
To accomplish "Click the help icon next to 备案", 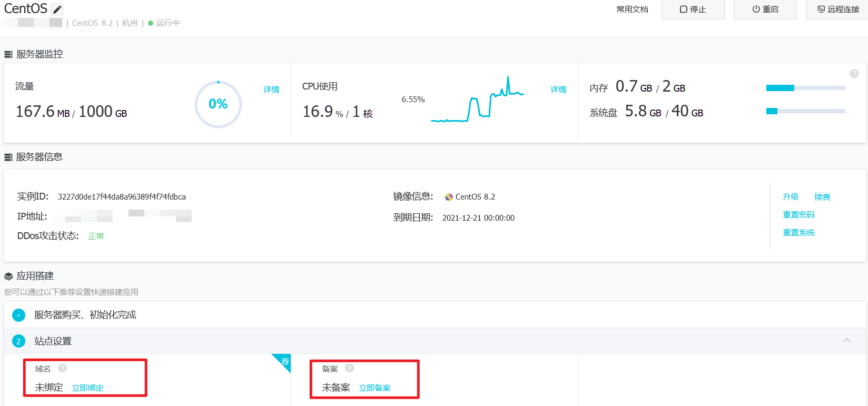I will (349, 368).
